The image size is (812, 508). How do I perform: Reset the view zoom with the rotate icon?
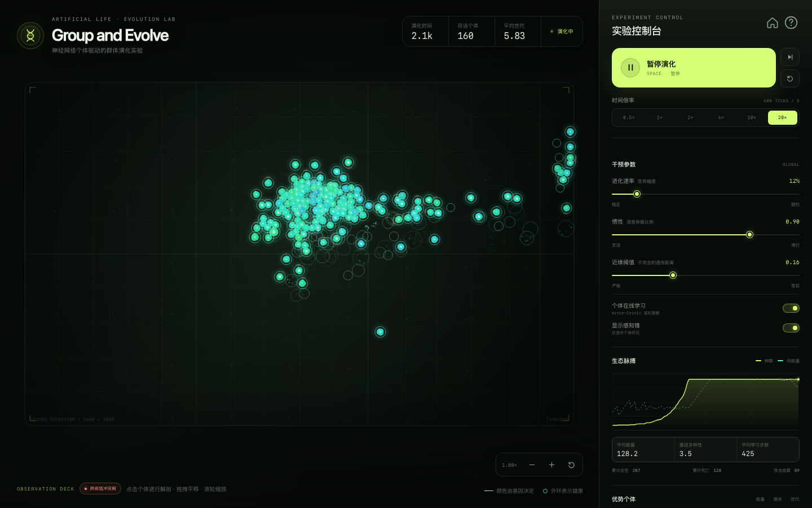571,465
